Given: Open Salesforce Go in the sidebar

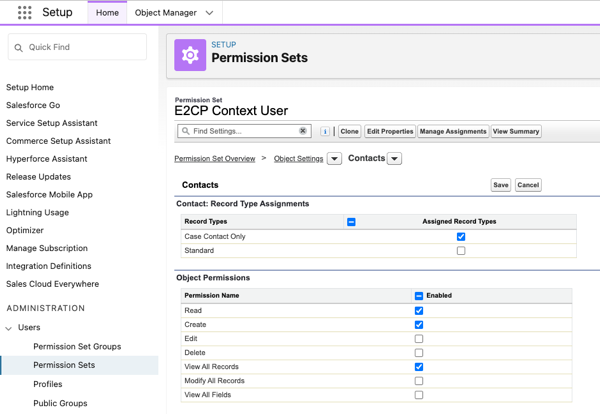Looking at the screenshot, I should point(33,105).
